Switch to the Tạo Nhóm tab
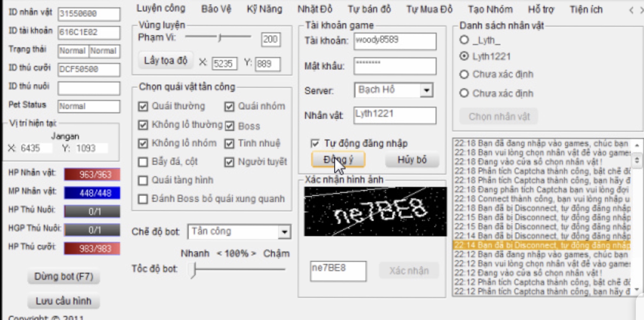Screen dimensions: 644x320 pyautogui.click(x=490, y=10)
